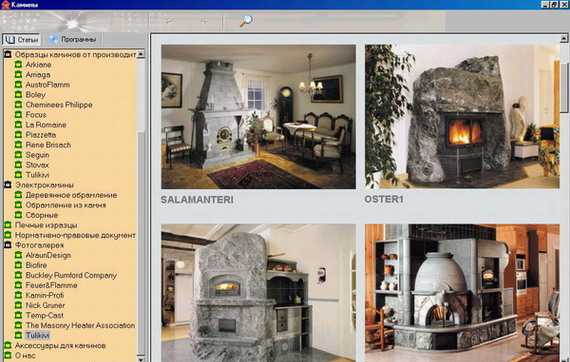
Task: Collapse the Электрокамины section
Action: click(8, 185)
